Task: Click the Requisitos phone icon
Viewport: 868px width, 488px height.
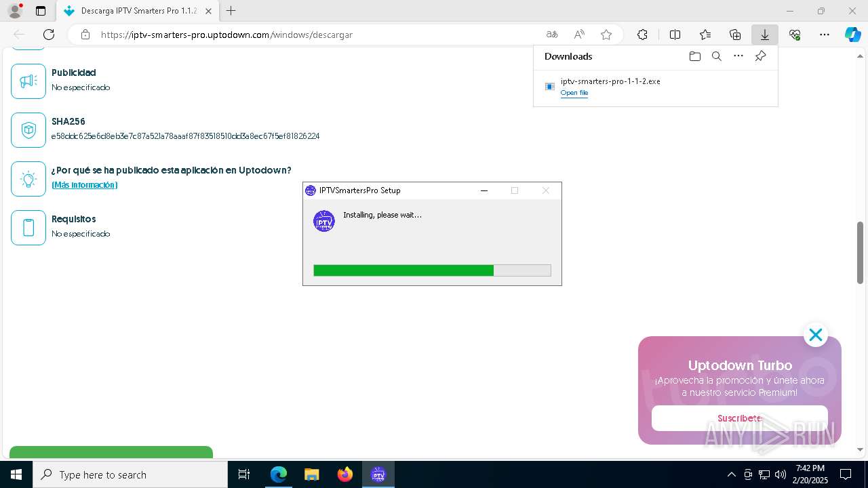Action: click(x=28, y=228)
